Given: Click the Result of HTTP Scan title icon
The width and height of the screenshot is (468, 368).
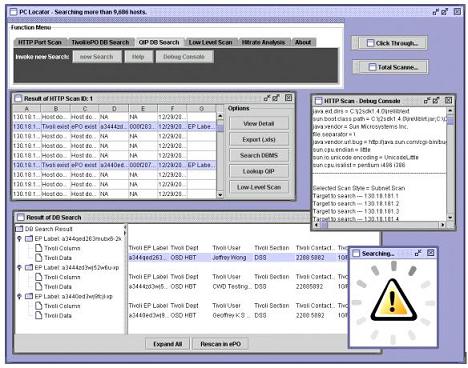Looking at the screenshot, I should pos(18,98).
